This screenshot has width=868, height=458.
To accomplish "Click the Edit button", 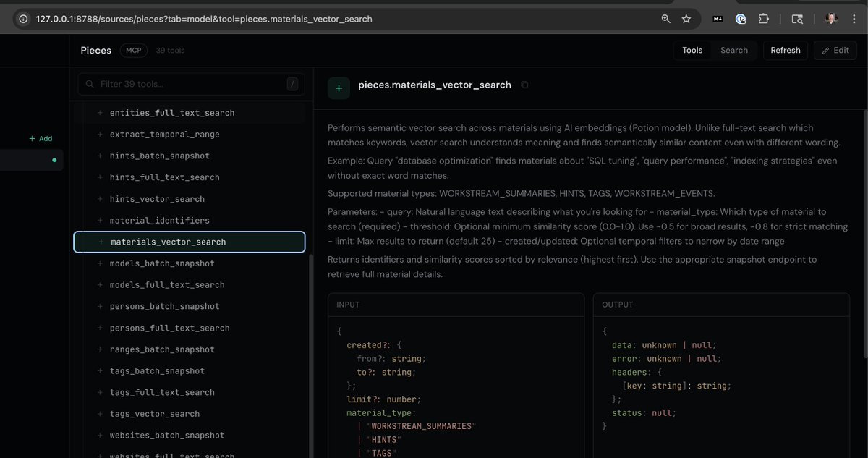I will 835,50.
